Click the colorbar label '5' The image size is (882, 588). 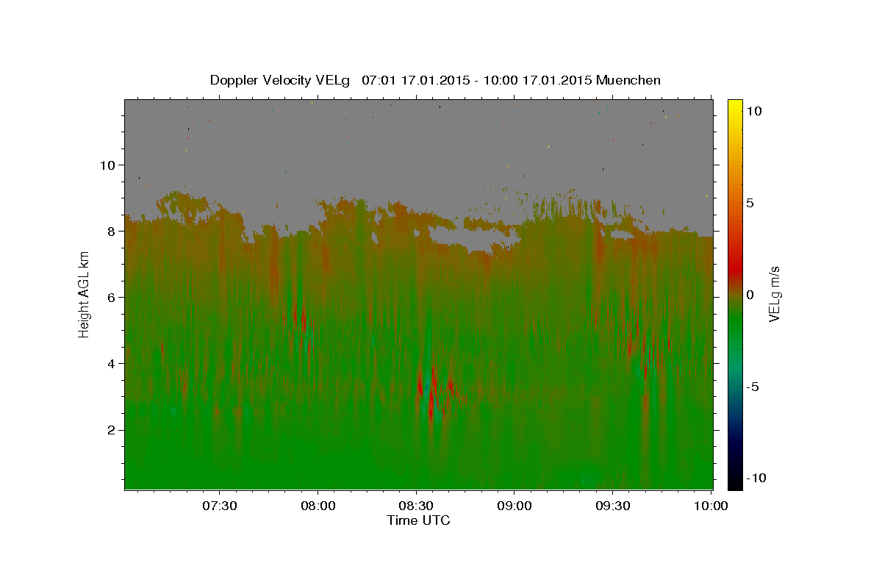tap(750, 203)
